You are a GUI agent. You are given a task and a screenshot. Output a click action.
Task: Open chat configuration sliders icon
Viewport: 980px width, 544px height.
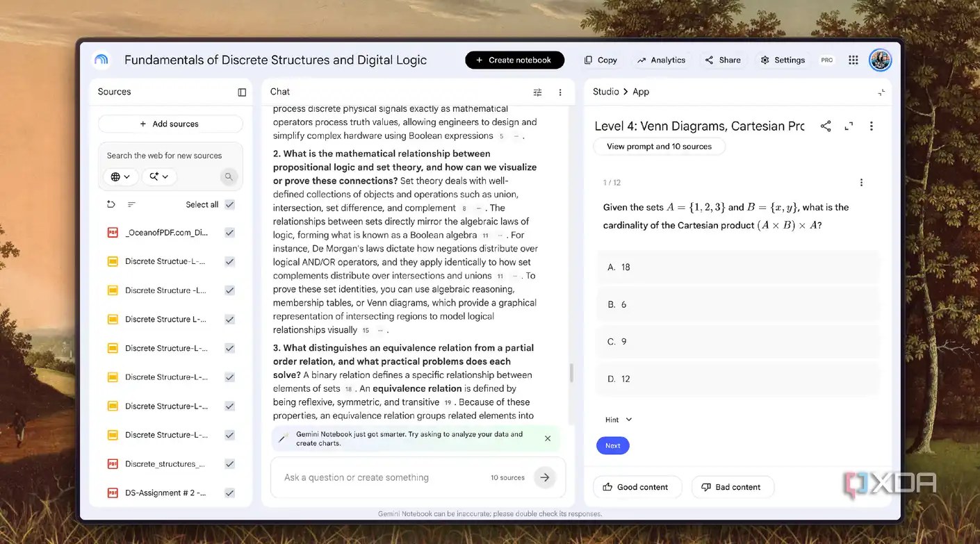537,92
